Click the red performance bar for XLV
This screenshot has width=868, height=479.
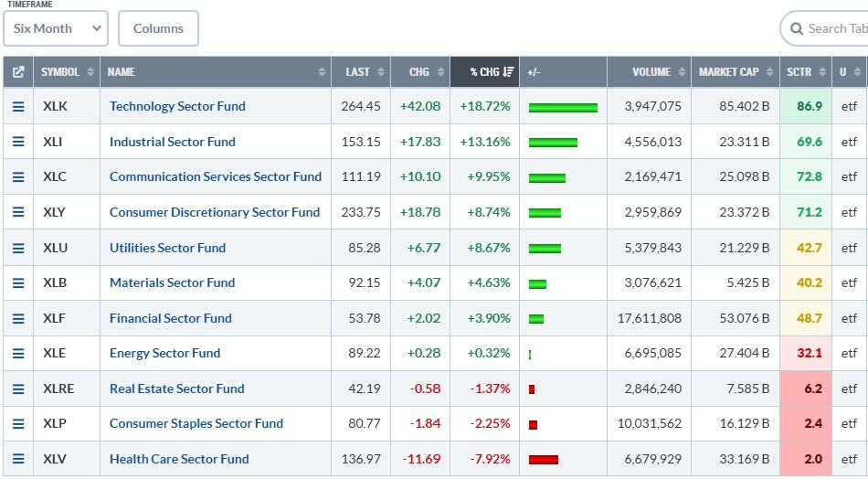[543, 460]
